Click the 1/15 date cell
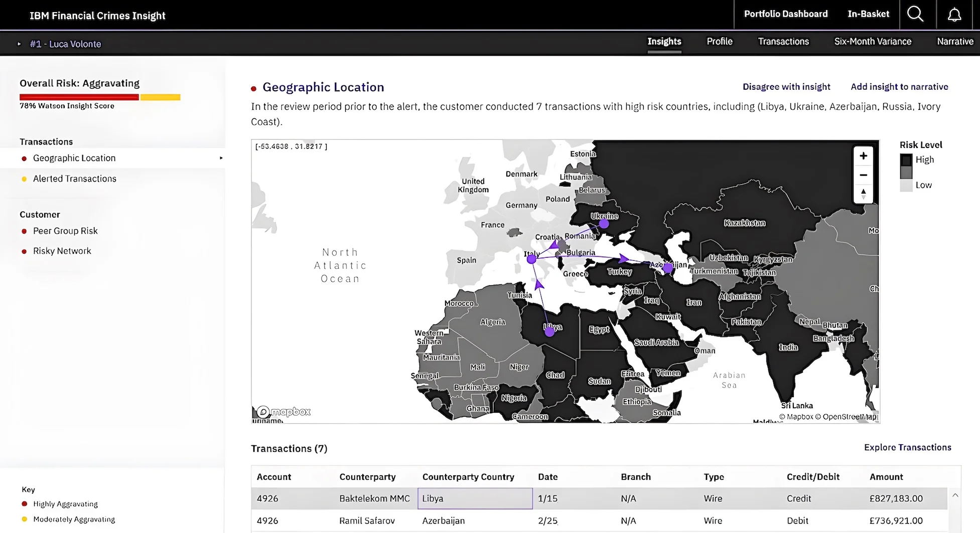This screenshot has height=533, width=980. (547, 498)
